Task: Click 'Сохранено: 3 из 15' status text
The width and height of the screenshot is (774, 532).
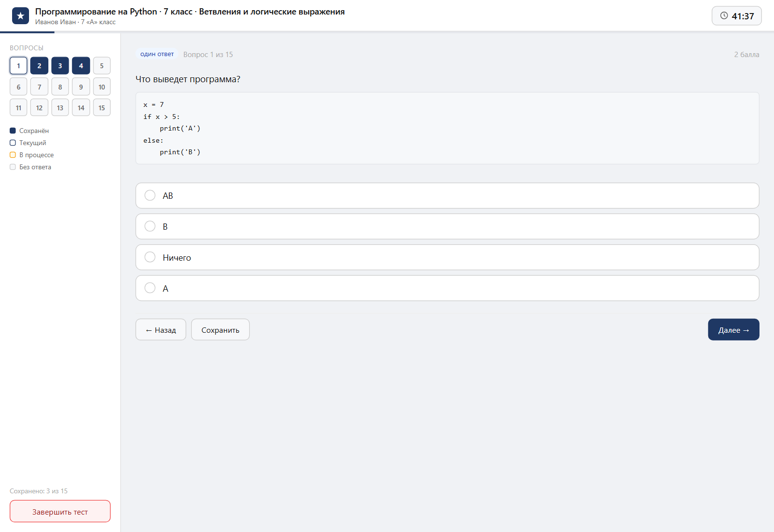Action: tap(39, 491)
